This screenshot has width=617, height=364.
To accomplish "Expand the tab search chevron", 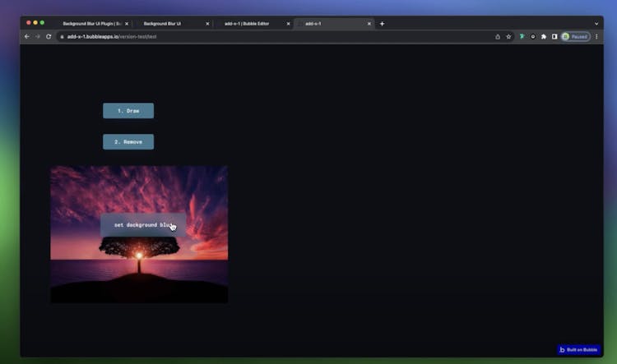I will pyautogui.click(x=596, y=24).
